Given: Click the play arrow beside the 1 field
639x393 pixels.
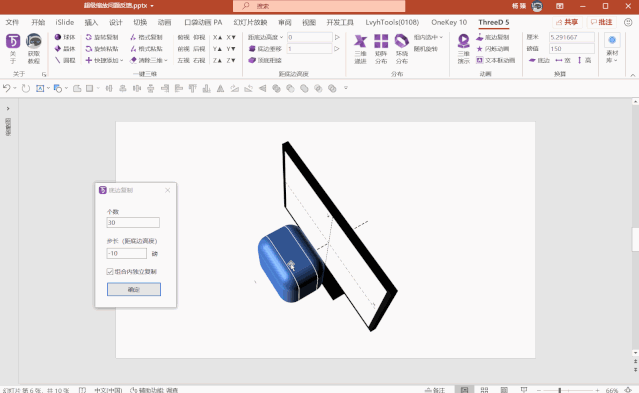Looking at the screenshot, I should pos(337,49).
